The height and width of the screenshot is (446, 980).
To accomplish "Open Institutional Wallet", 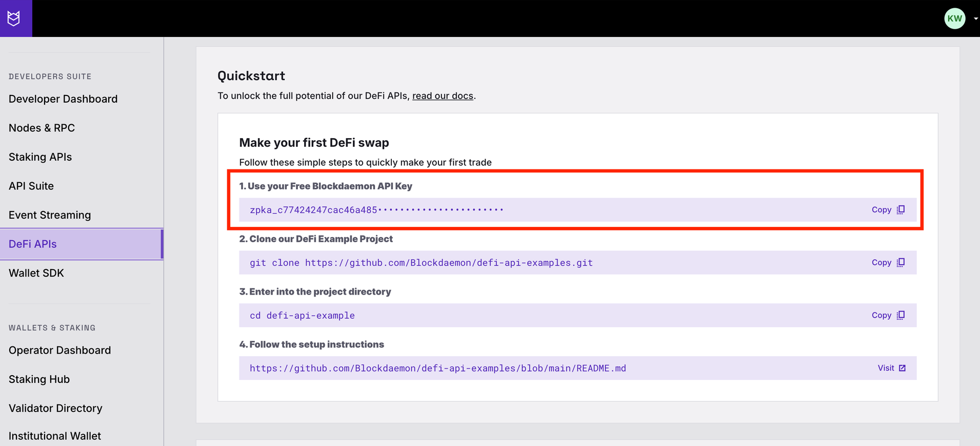I will [x=55, y=436].
